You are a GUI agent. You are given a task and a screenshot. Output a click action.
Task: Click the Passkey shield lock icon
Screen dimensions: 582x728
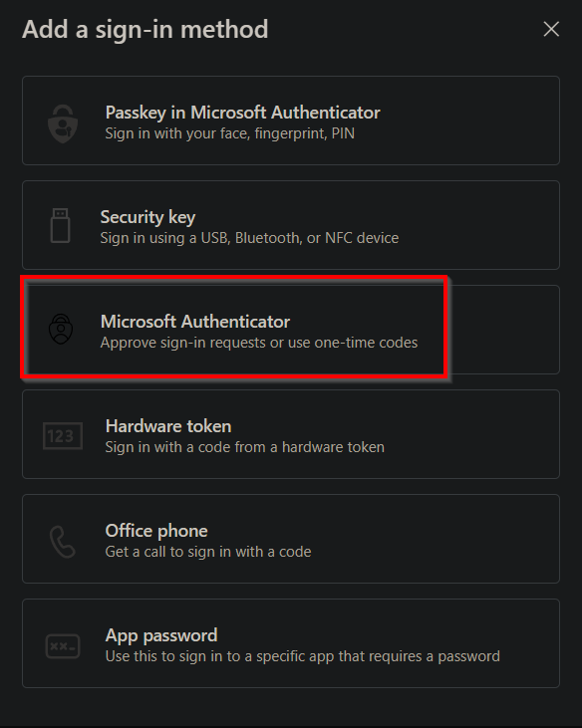[63, 123]
